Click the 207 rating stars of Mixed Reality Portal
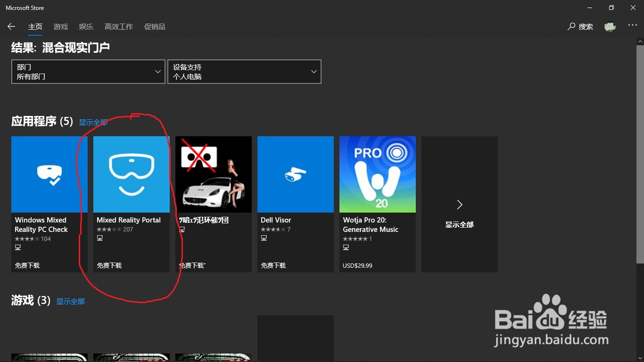 109,230
